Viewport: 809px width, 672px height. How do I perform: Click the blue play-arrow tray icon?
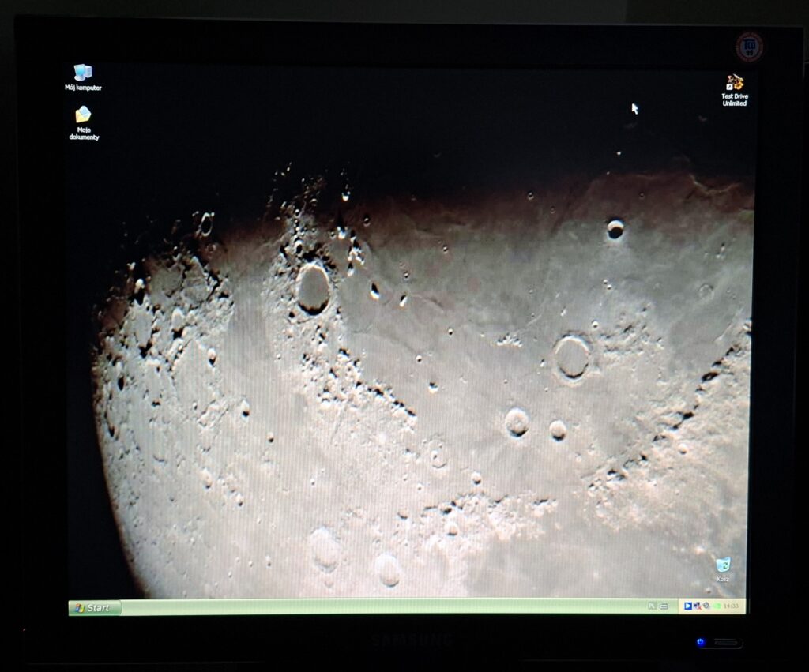(688, 606)
